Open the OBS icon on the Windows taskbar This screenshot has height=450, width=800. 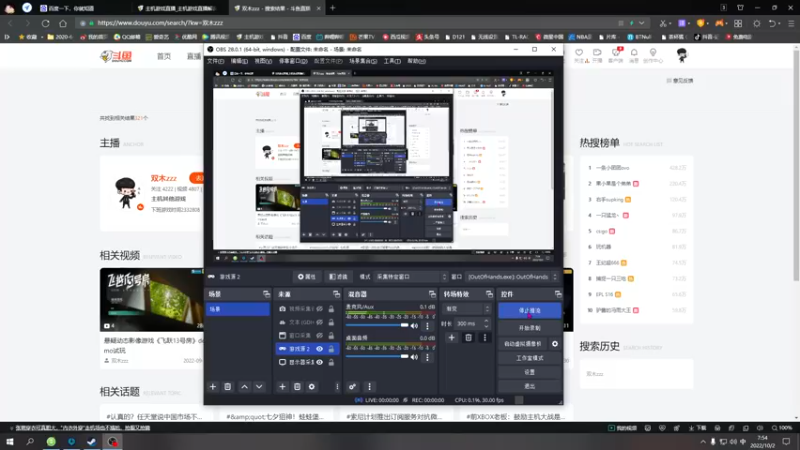point(112,442)
